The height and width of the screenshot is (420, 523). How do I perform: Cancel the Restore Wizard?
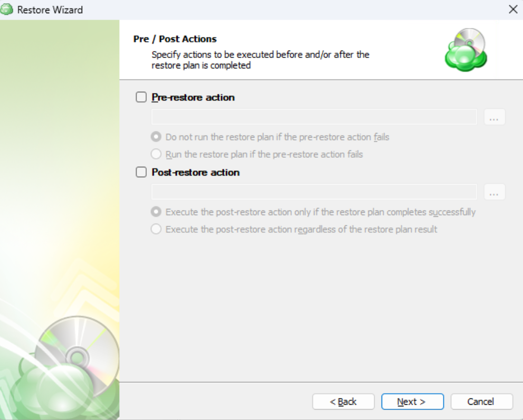pos(482,402)
